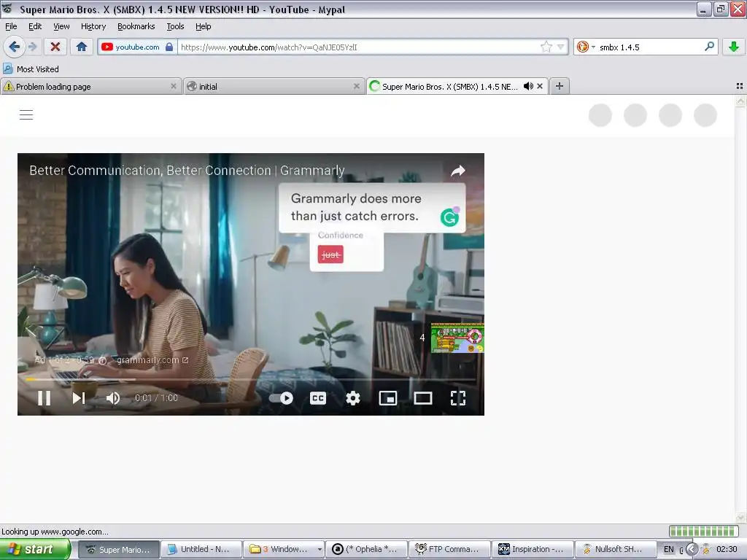The width and height of the screenshot is (747, 560).
Task: Mute the Super Mario Bros tab audio
Action: pos(528,86)
